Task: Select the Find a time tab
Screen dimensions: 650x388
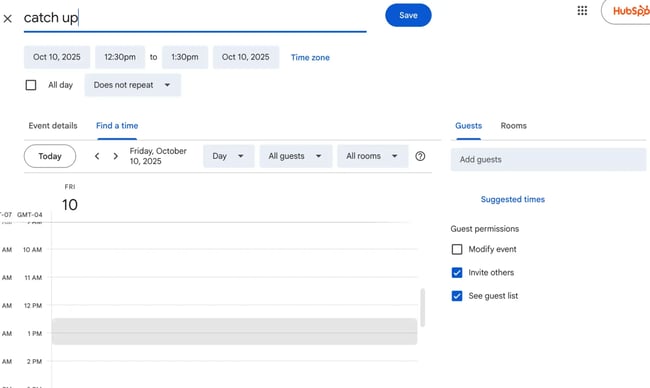Action: [117, 126]
